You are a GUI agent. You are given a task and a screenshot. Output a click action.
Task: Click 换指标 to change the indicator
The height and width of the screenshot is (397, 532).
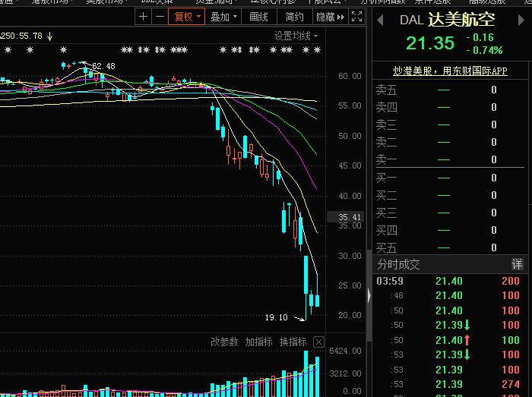point(293,342)
